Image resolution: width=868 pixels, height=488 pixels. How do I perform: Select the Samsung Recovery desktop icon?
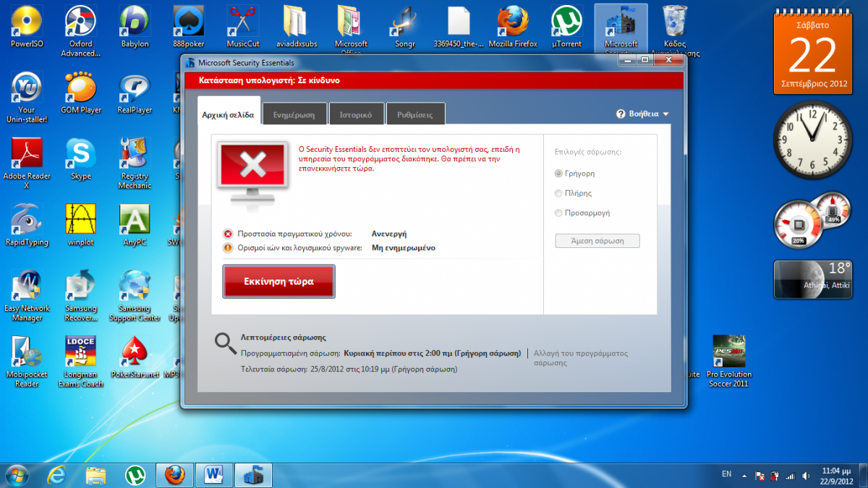(80, 296)
